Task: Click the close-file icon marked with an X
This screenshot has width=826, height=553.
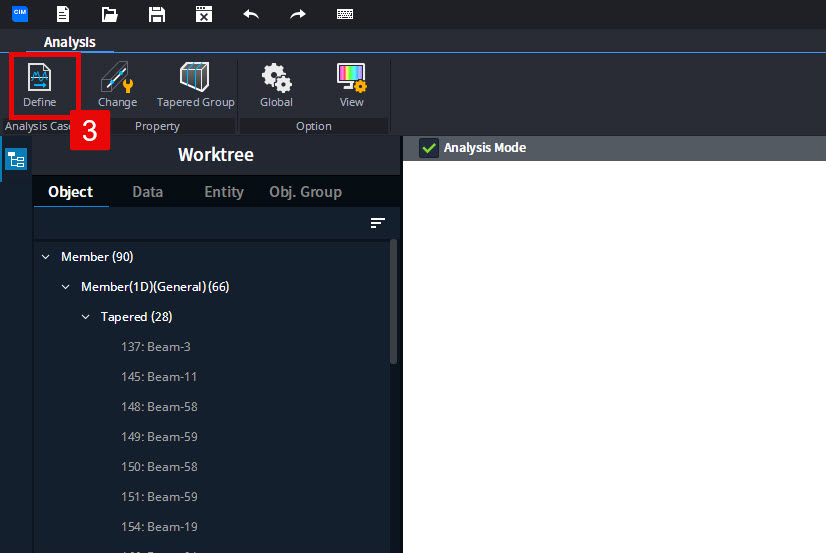Action: (x=204, y=14)
